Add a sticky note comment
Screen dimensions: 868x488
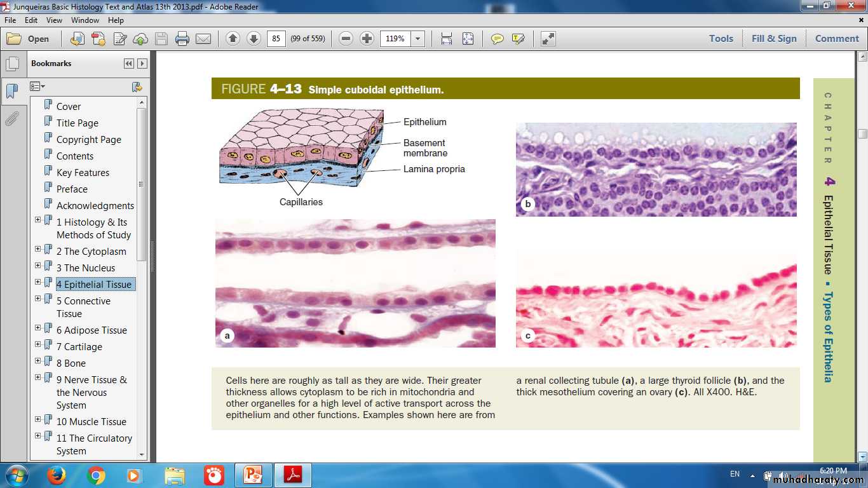497,39
